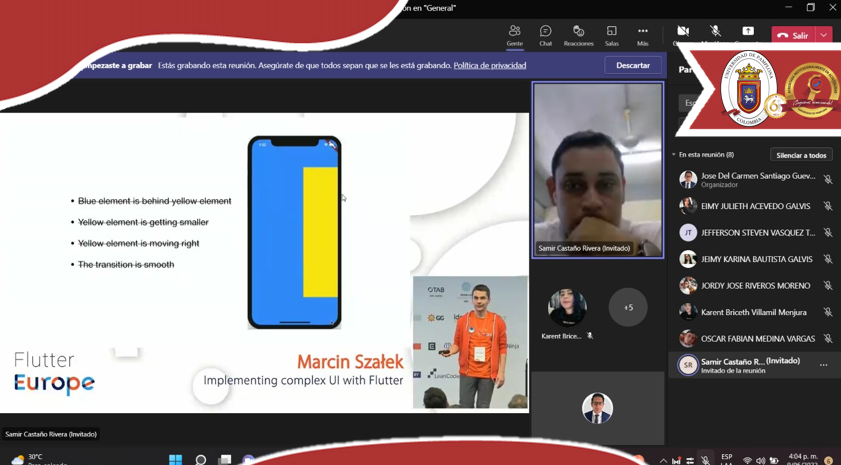Open the Política de privacidad link
The height and width of the screenshot is (465, 841).
point(489,65)
